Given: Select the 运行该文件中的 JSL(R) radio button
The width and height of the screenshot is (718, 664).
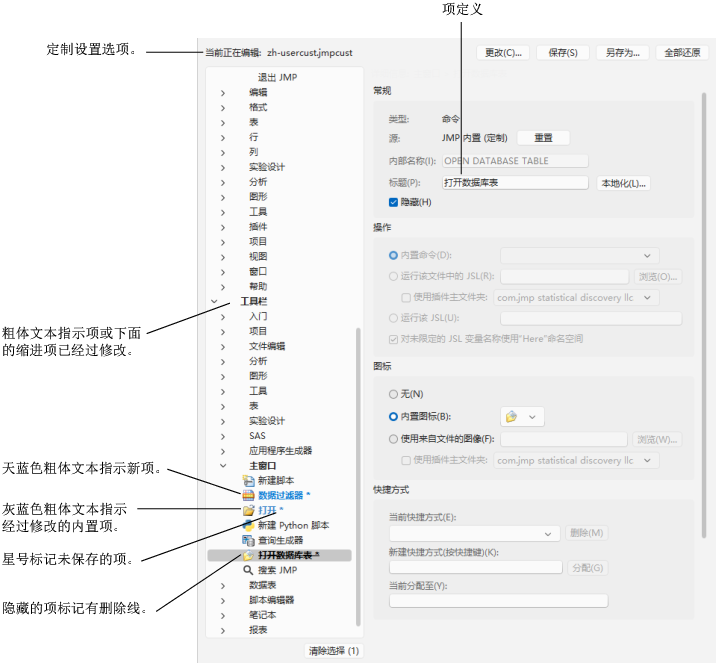Looking at the screenshot, I should coord(393,276).
